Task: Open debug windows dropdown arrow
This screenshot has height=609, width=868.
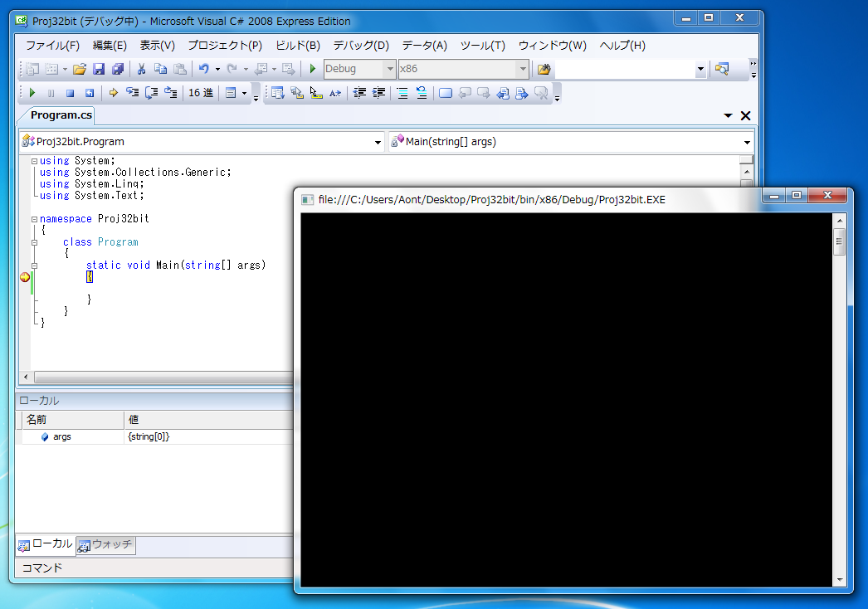Action: click(244, 93)
